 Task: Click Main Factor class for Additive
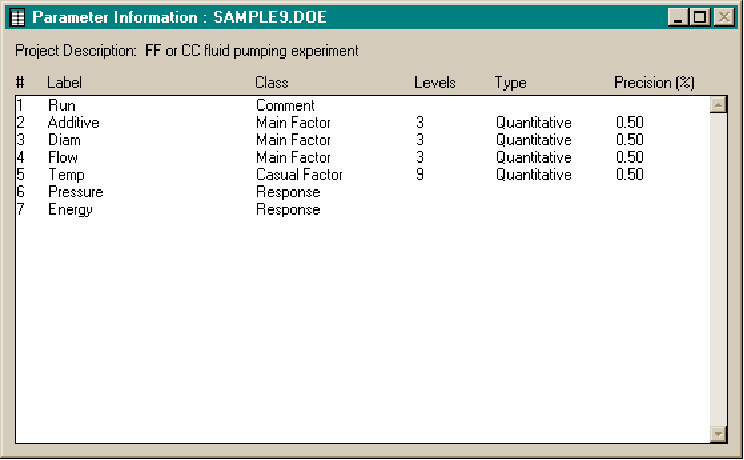293,123
